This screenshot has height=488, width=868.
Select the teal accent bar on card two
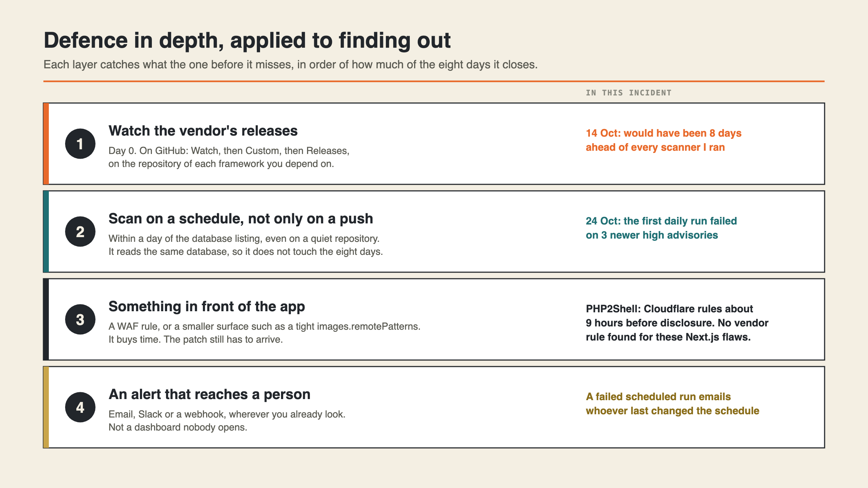[46, 231]
